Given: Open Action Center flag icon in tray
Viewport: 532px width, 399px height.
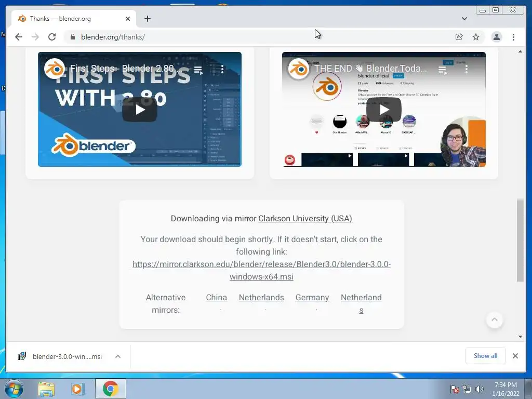Looking at the screenshot, I should (454, 389).
